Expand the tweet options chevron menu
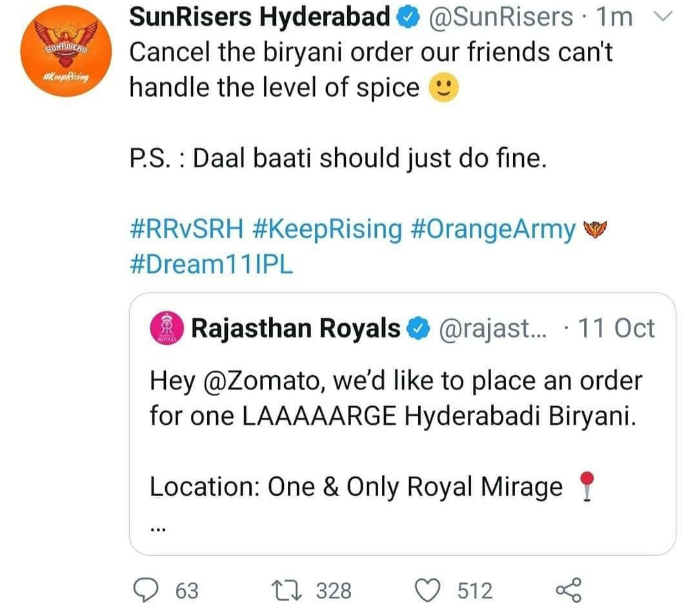 coord(663,17)
